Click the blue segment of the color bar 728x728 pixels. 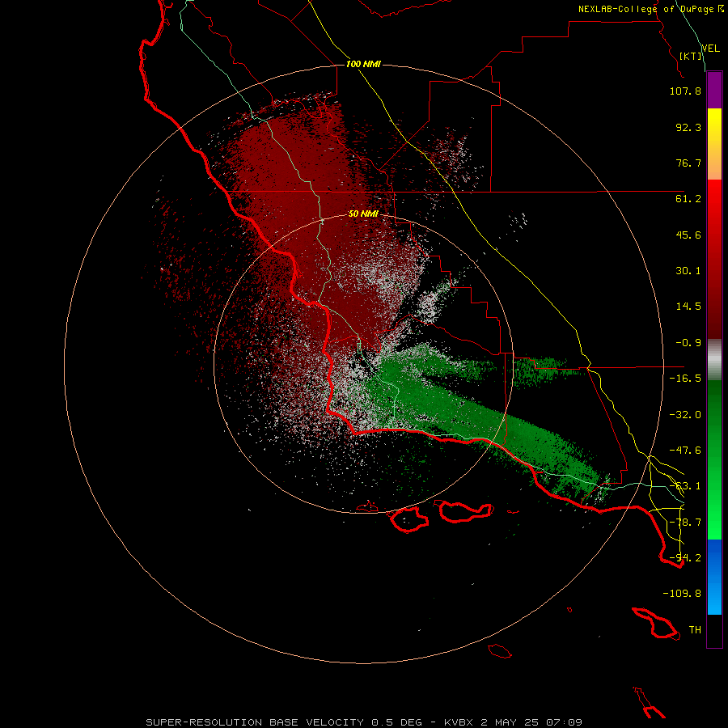pyautogui.click(x=714, y=577)
